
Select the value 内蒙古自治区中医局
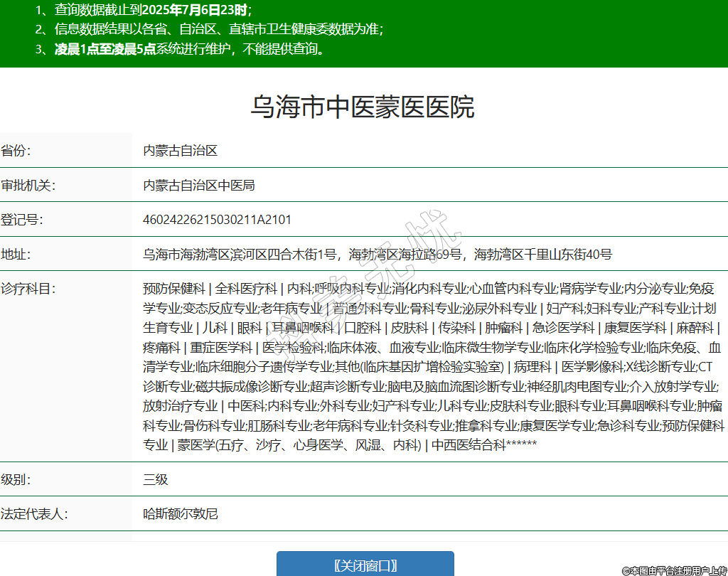pos(199,186)
